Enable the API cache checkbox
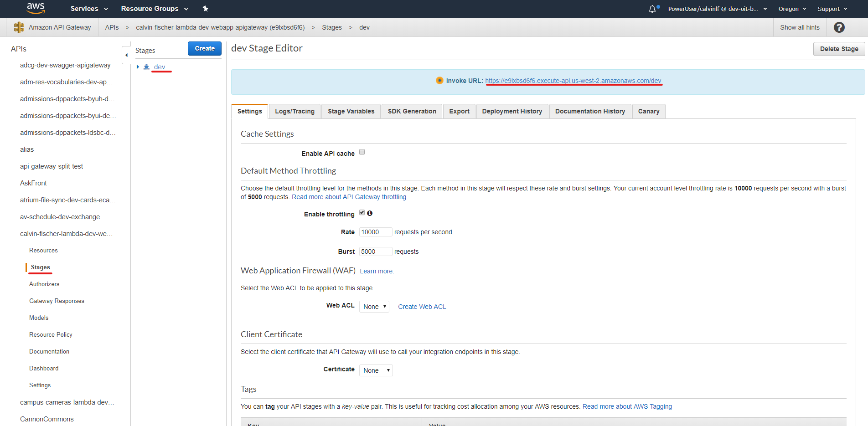 (362, 152)
